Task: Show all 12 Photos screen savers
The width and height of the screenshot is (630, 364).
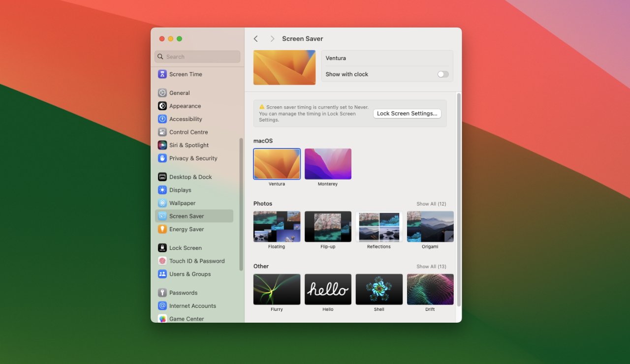Action: 431,204
